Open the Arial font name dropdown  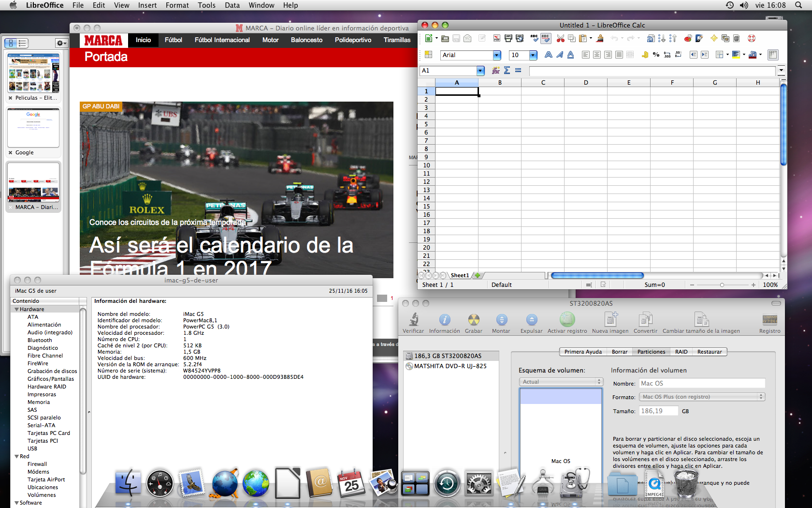click(x=497, y=55)
